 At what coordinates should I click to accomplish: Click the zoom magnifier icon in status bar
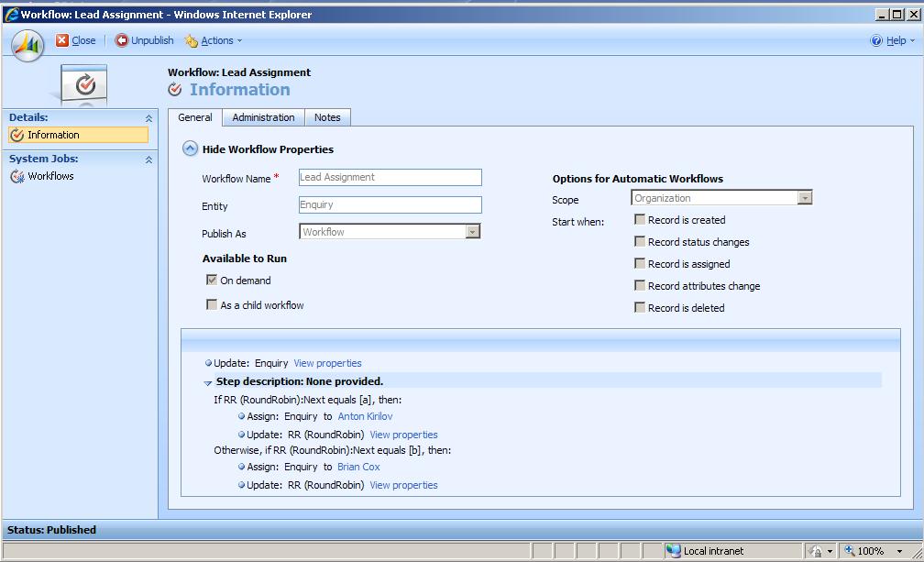click(849, 550)
